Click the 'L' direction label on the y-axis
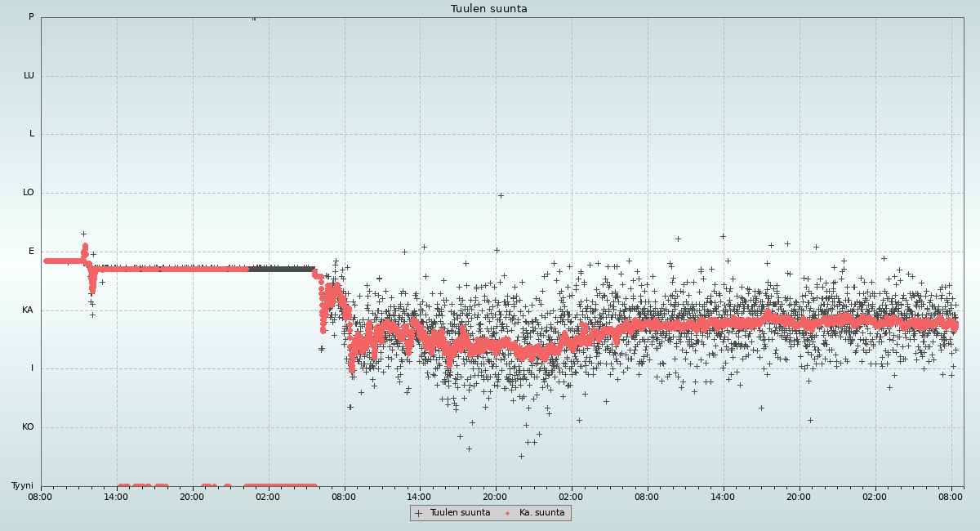This screenshot has width=980, height=531. (32, 134)
